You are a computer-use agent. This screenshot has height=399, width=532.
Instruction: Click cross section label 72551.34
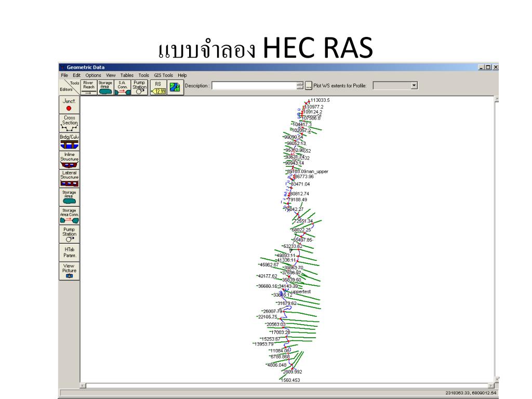(x=303, y=221)
